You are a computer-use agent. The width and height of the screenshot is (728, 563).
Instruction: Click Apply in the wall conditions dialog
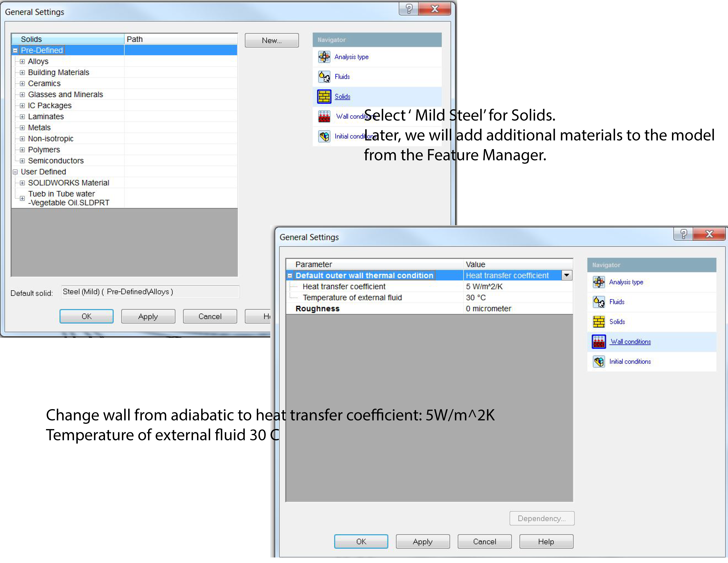tap(422, 541)
